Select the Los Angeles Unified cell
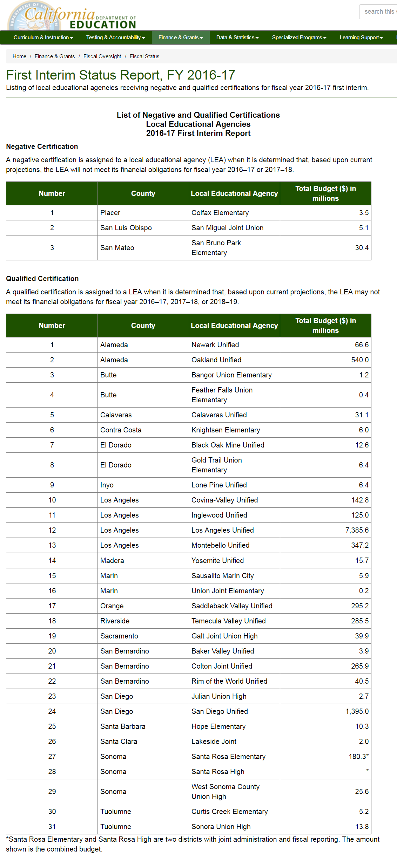 222,530
